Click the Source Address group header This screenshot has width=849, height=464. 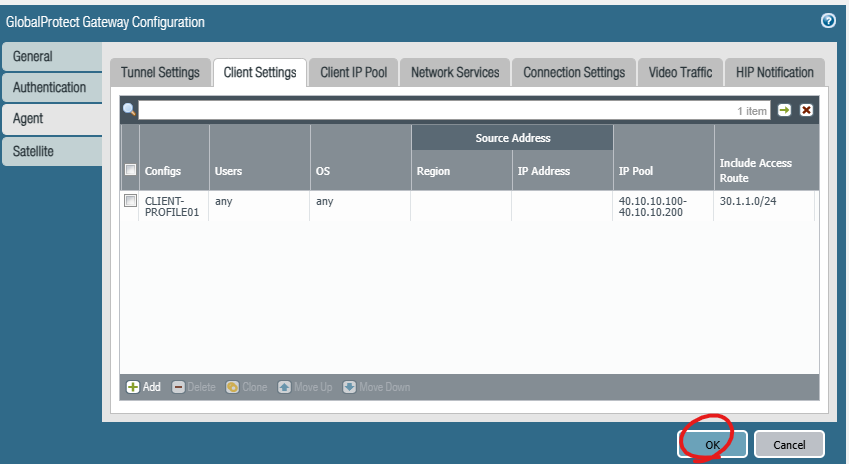tap(513, 138)
